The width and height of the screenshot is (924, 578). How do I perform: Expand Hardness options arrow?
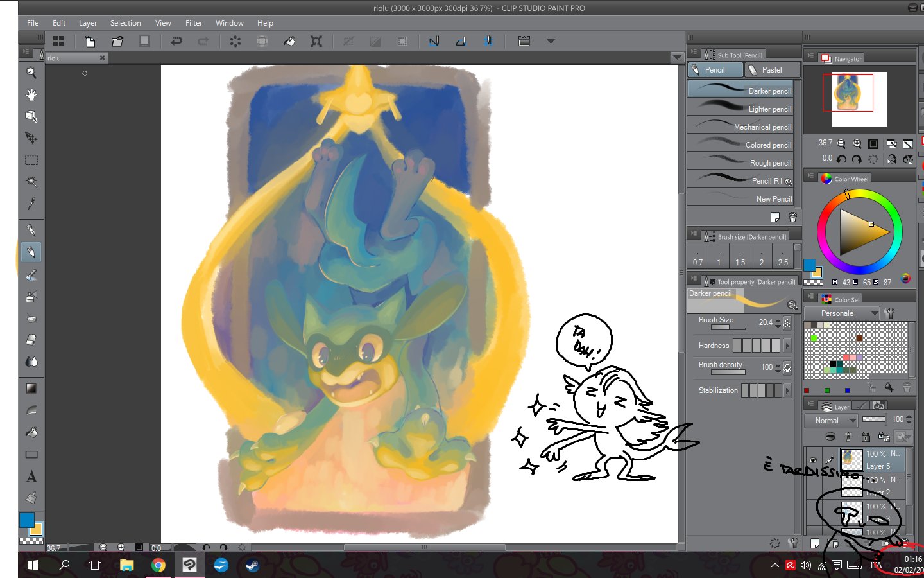(x=787, y=346)
